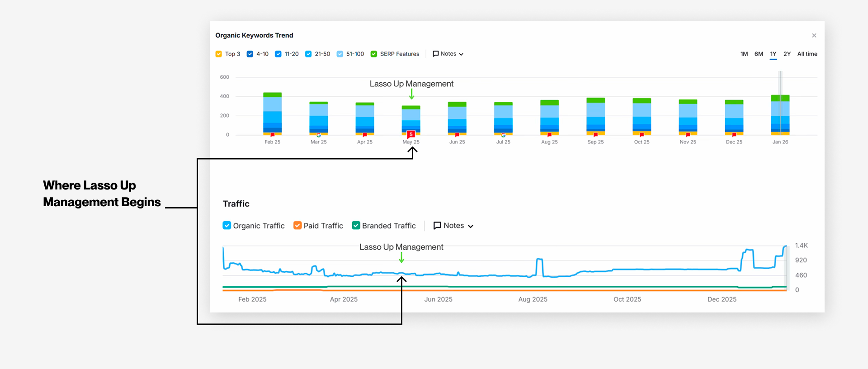Switch to the 6M time range
This screenshot has height=369, width=868.
tap(759, 54)
